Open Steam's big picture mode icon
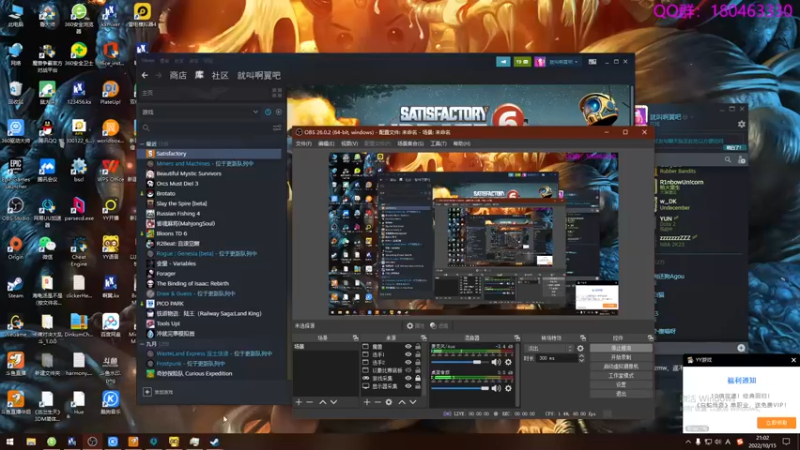This screenshot has height=450, width=800. coord(592,62)
